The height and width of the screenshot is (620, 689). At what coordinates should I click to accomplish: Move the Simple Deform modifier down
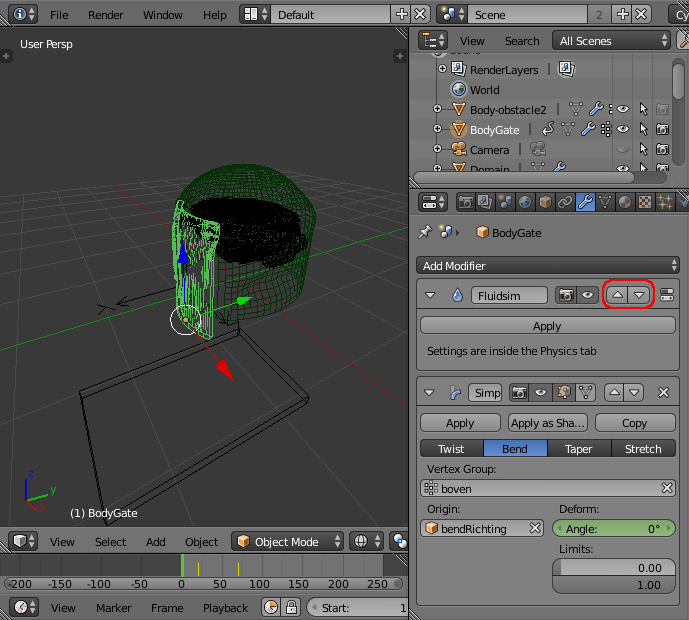tap(634, 392)
